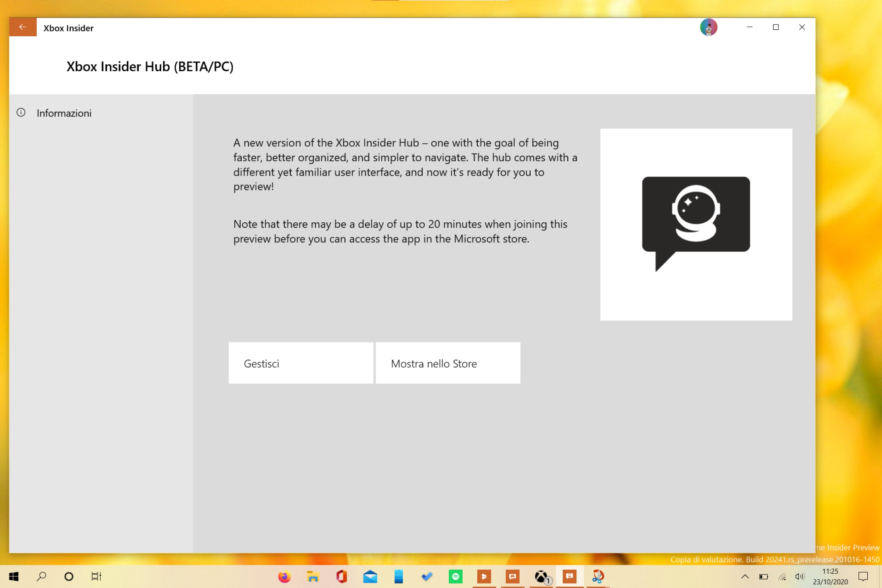Open Microsoft To Do checkmark in taskbar

click(427, 576)
